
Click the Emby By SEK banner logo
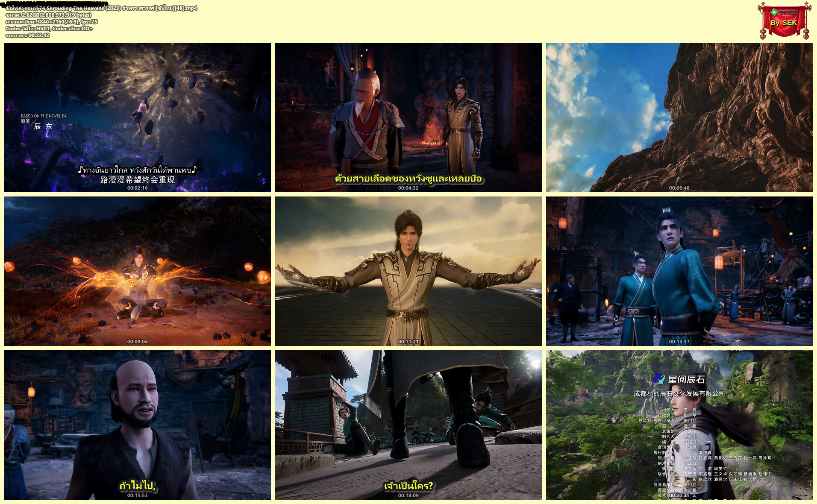[x=784, y=20]
